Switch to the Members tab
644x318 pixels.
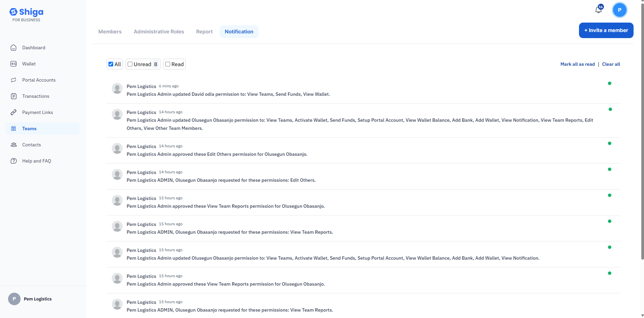[110, 32]
